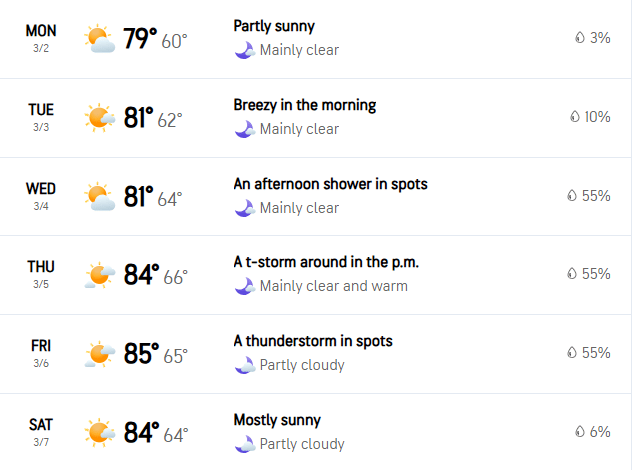Click Friday's daytime weather icon

100,354
